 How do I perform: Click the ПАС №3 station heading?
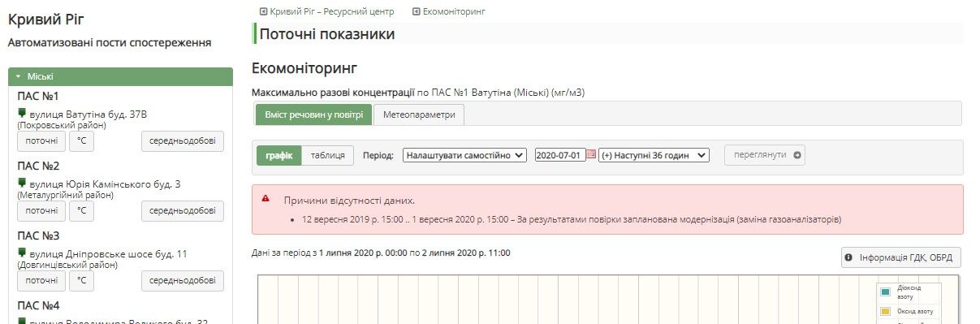pyautogui.click(x=39, y=236)
